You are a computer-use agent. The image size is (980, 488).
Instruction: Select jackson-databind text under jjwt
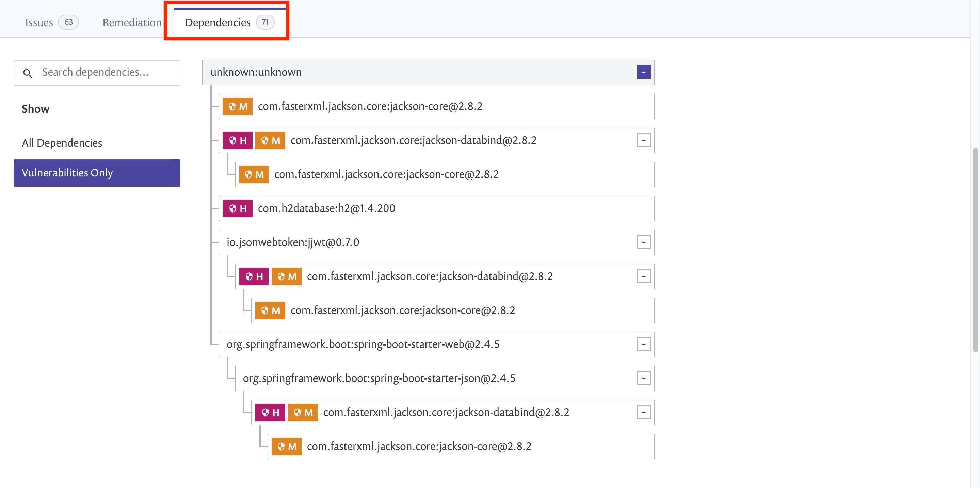[430, 276]
